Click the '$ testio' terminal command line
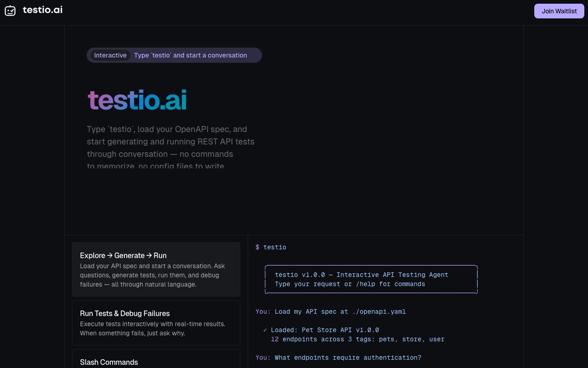 (271, 247)
